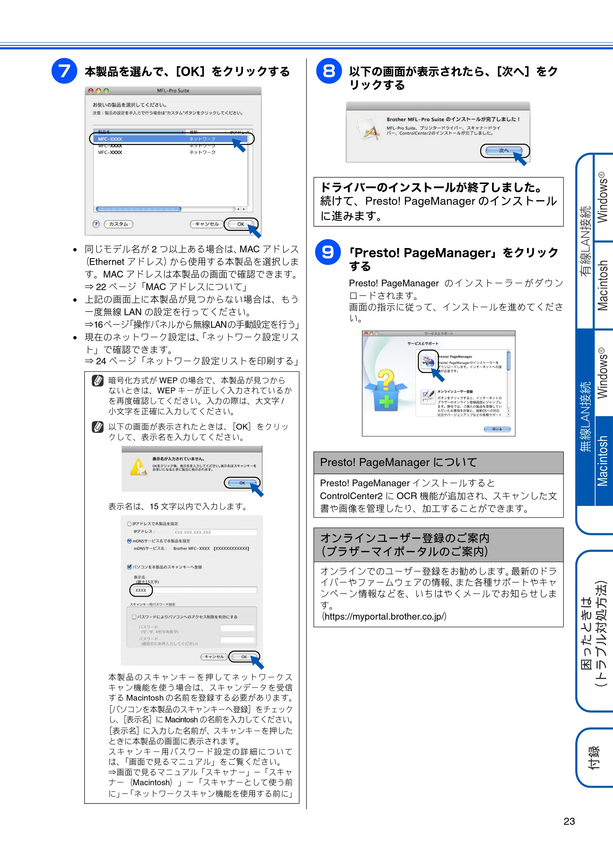Select the last MFC-XXXX row in product list
613x868 pixels.
pyautogui.click(x=170, y=152)
